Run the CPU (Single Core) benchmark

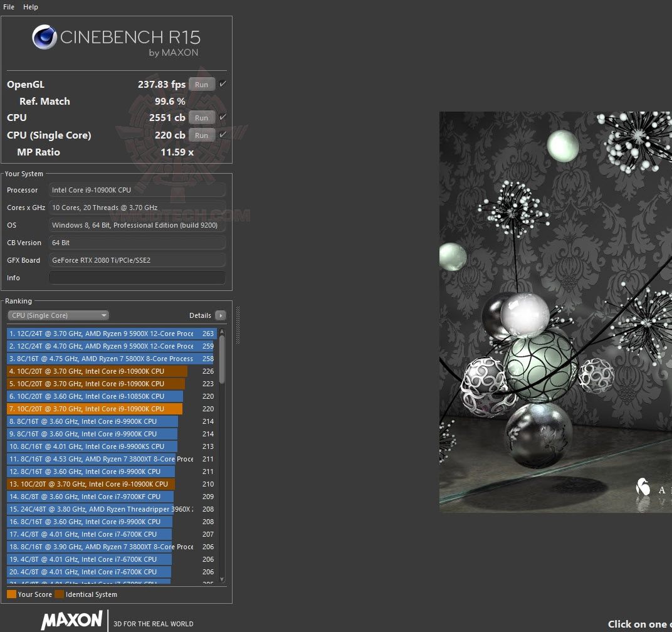[201, 135]
